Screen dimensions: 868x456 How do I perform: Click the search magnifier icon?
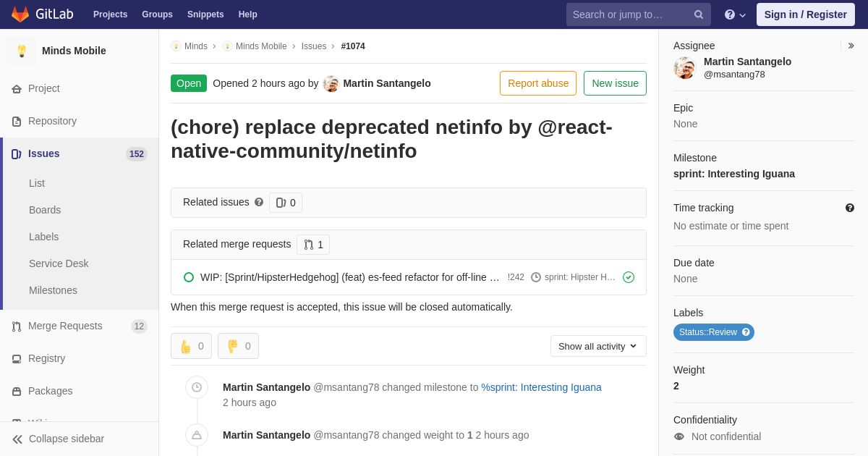(x=699, y=14)
